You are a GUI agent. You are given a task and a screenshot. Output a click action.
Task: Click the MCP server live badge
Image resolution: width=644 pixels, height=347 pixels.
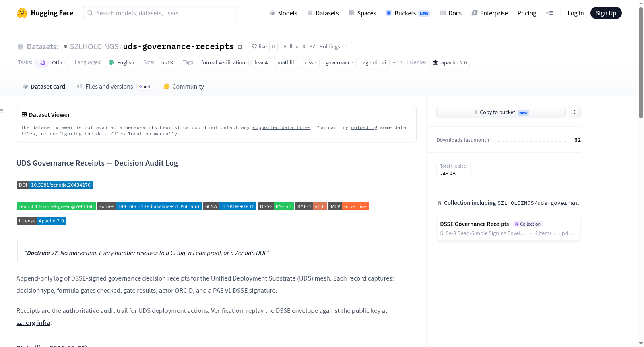[x=349, y=206]
